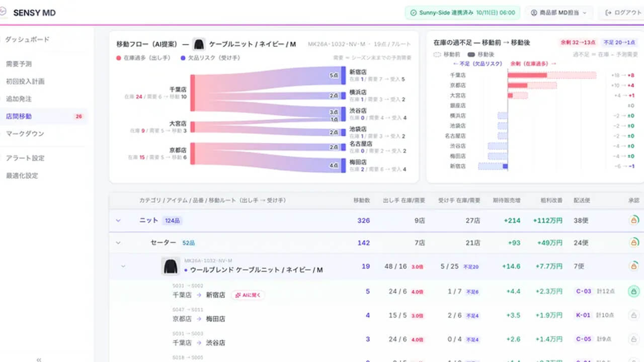This screenshot has height=362, width=644.
Task: Click the C-03 delivery tag
Action: (584, 291)
